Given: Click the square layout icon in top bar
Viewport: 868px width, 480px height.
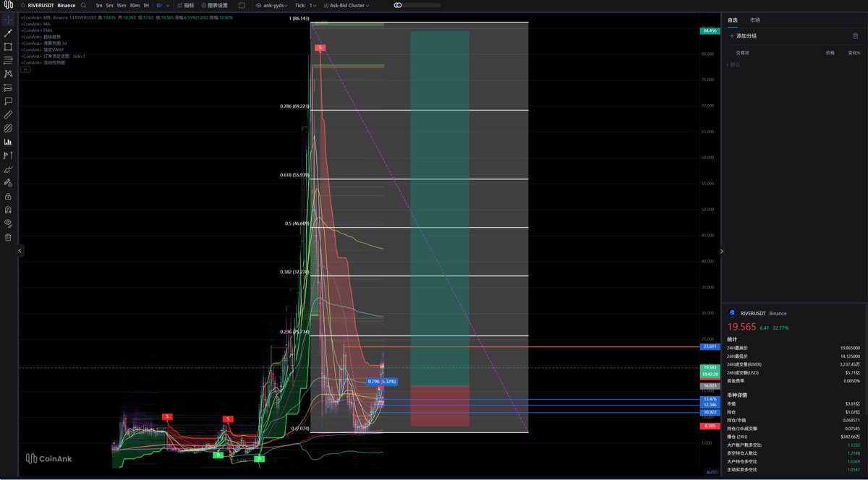Looking at the screenshot, I should click(x=242, y=5).
